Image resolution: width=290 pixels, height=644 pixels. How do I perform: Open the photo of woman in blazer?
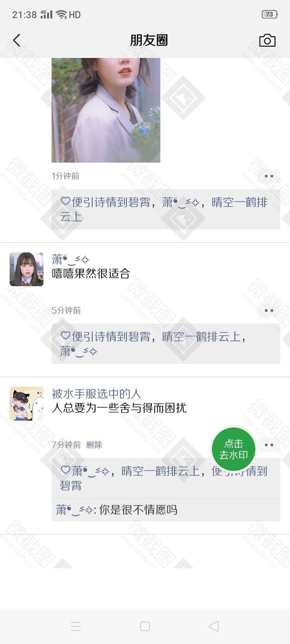coord(106,110)
